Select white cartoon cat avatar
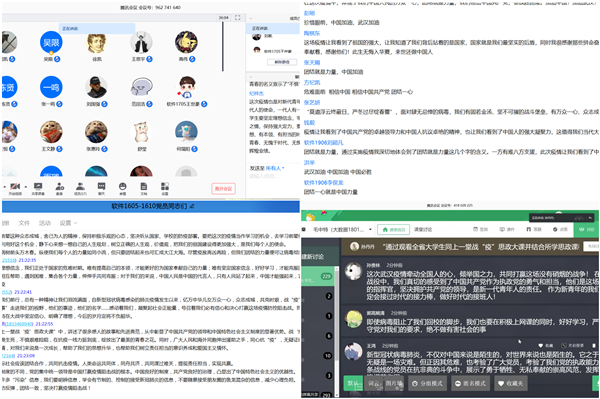 point(141,132)
